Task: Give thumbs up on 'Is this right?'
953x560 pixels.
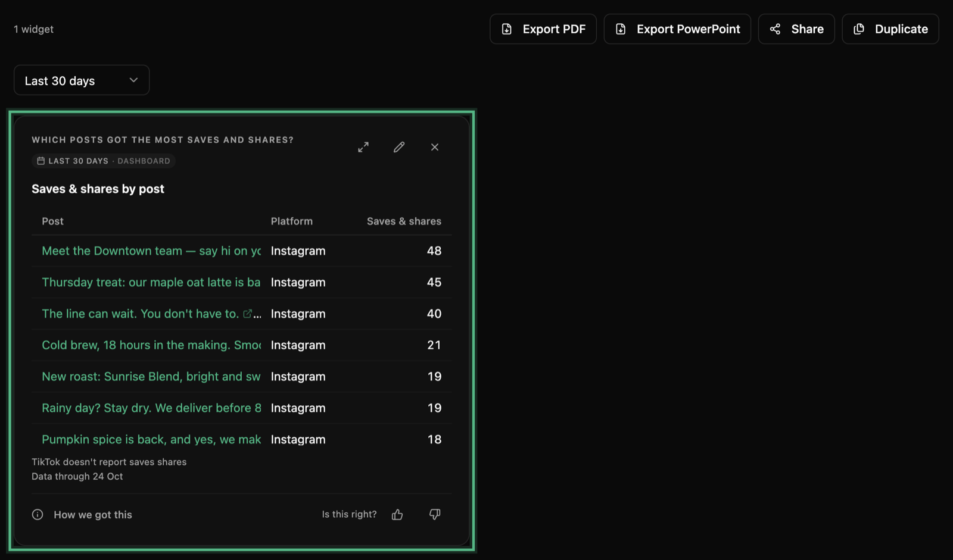Action: pos(397,515)
